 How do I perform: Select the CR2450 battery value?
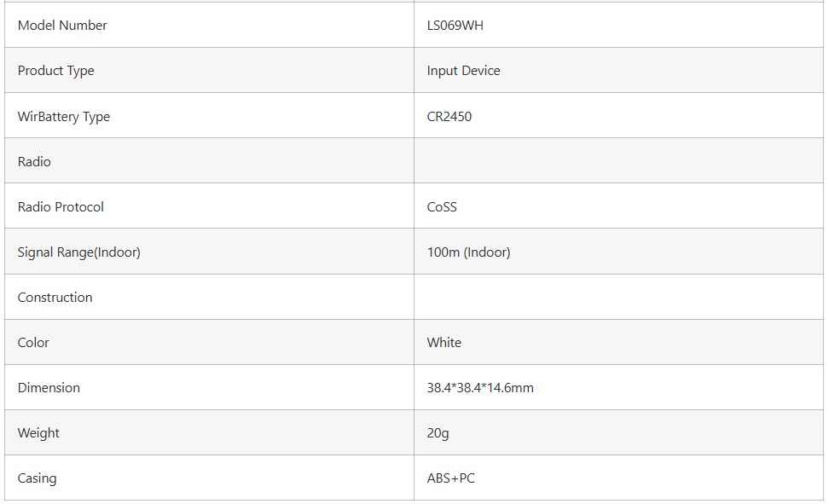pos(449,117)
